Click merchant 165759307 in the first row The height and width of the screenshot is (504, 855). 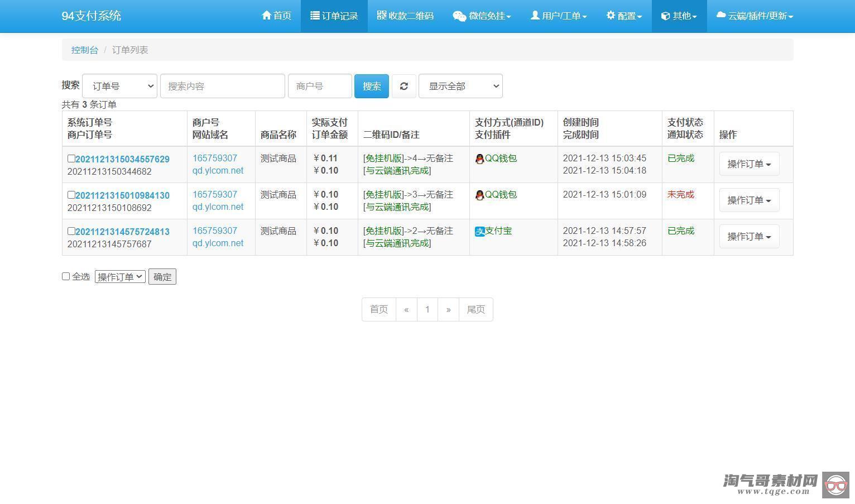click(x=215, y=159)
